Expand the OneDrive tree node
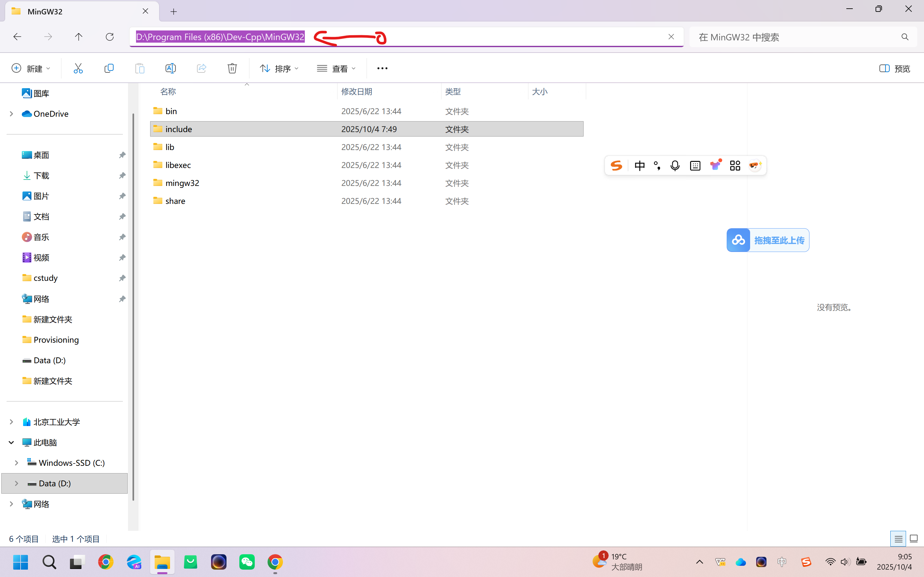The image size is (924, 577). pyautogui.click(x=12, y=114)
